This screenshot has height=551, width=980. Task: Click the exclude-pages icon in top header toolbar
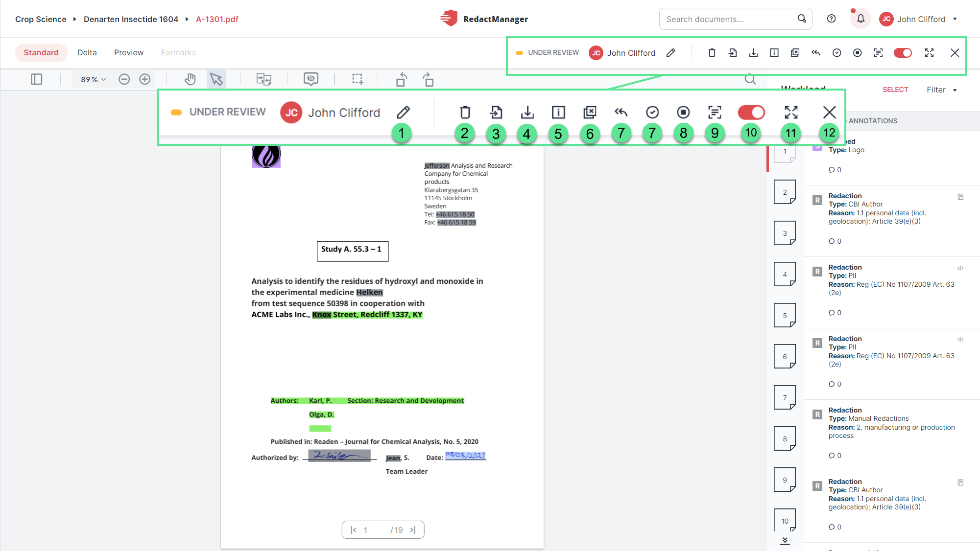tap(795, 53)
